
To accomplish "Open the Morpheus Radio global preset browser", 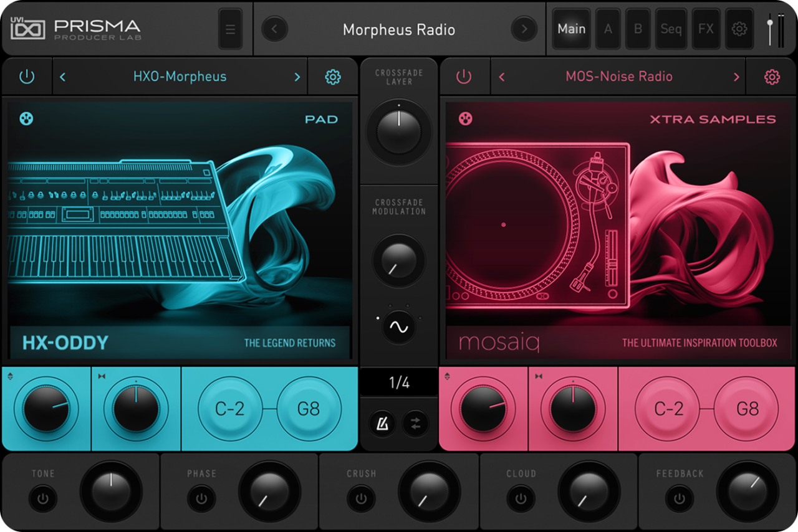I will 399,29.
